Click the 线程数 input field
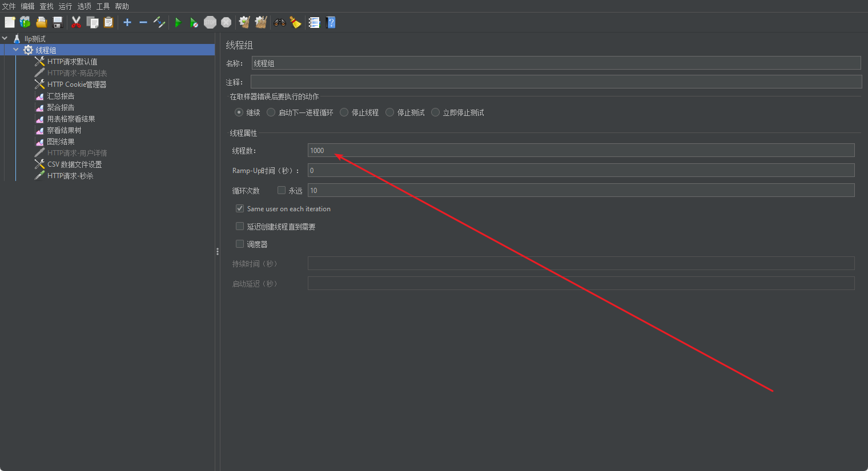The height and width of the screenshot is (471, 868). tap(580, 151)
